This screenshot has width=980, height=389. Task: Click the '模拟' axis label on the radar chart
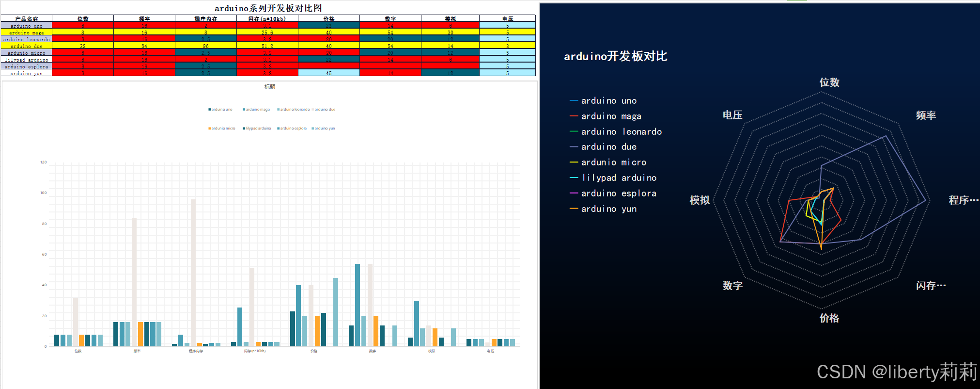click(700, 200)
